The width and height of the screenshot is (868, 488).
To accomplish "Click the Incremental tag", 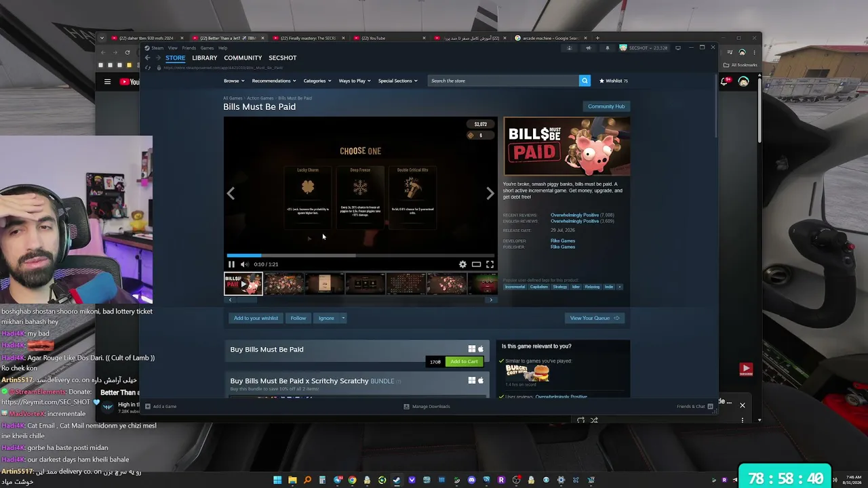I will coord(515,287).
